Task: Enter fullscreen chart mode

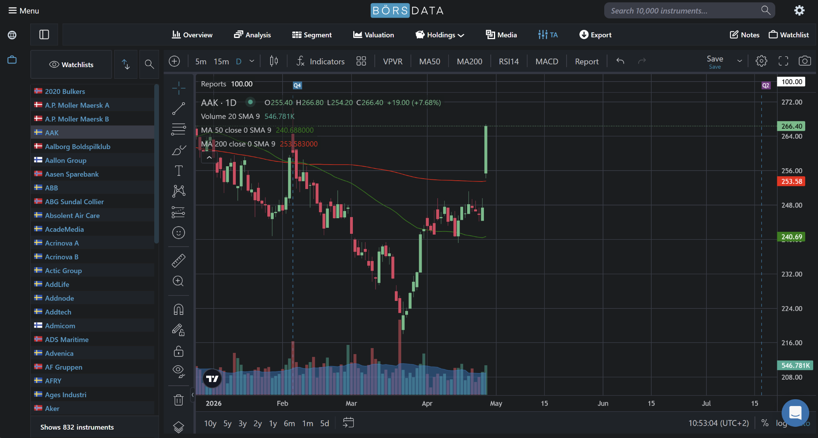Action: click(x=783, y=62)
